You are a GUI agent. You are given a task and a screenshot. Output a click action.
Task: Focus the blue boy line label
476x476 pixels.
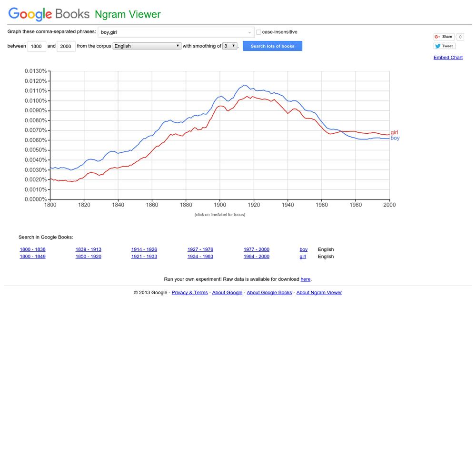[x=395, y=138]
